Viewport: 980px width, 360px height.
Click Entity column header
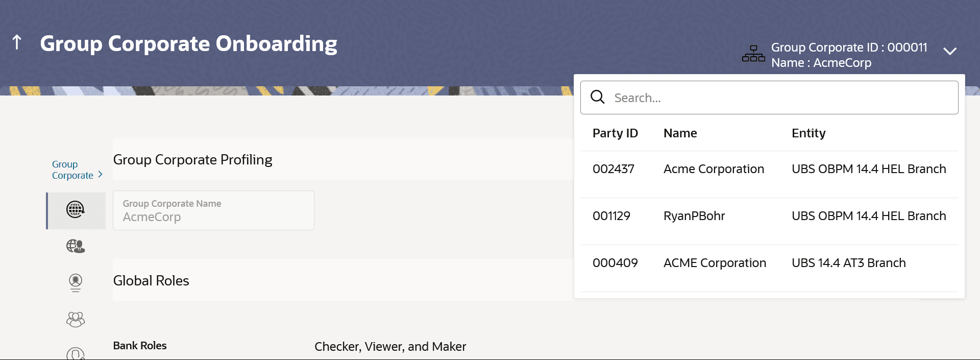pos(808,133)
